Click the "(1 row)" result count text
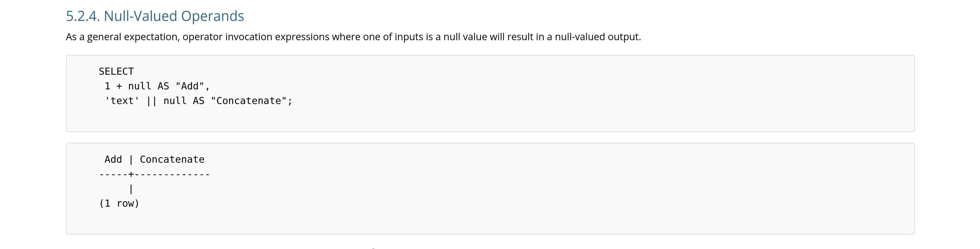This screenshot has height=249, width=980. pyautogui.click(x=119, y=204)
